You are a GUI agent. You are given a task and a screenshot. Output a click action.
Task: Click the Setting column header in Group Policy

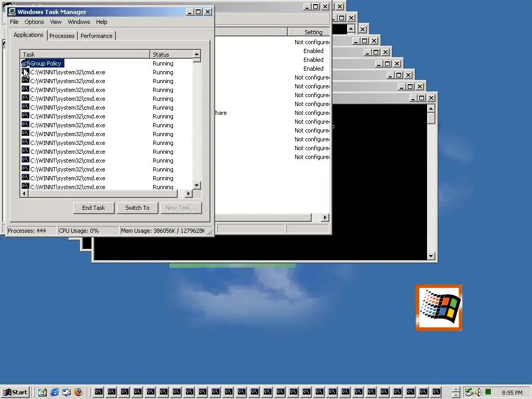(309, 32)
